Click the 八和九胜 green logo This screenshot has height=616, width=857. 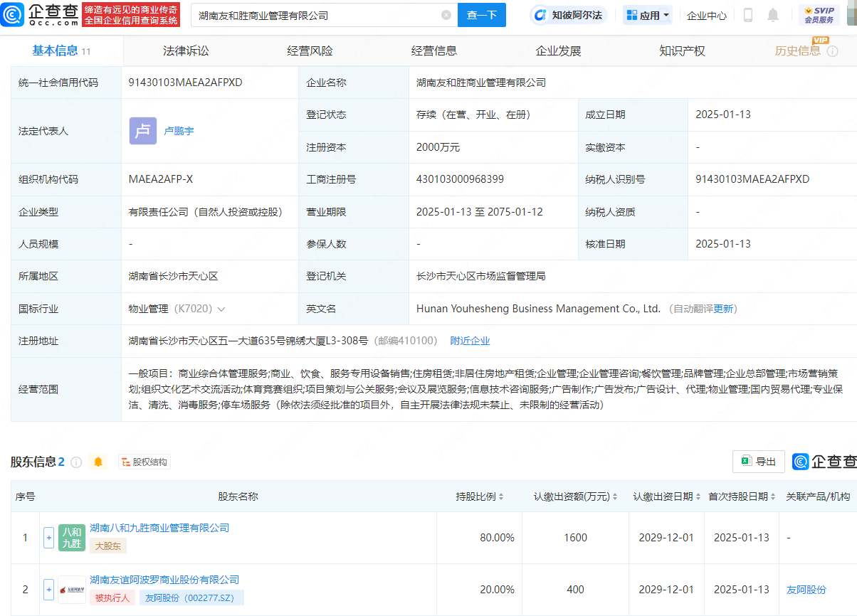tap(72, 538)
